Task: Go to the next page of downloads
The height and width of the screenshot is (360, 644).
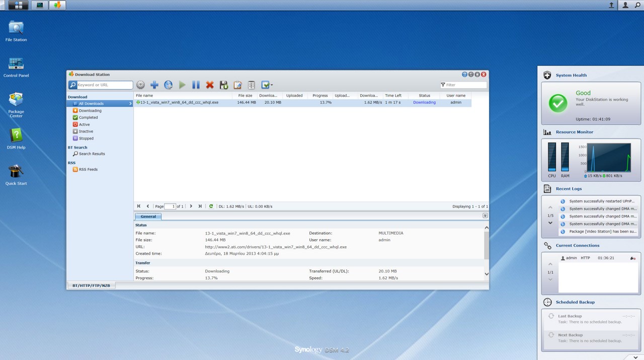Action: (x=191, y=206)
